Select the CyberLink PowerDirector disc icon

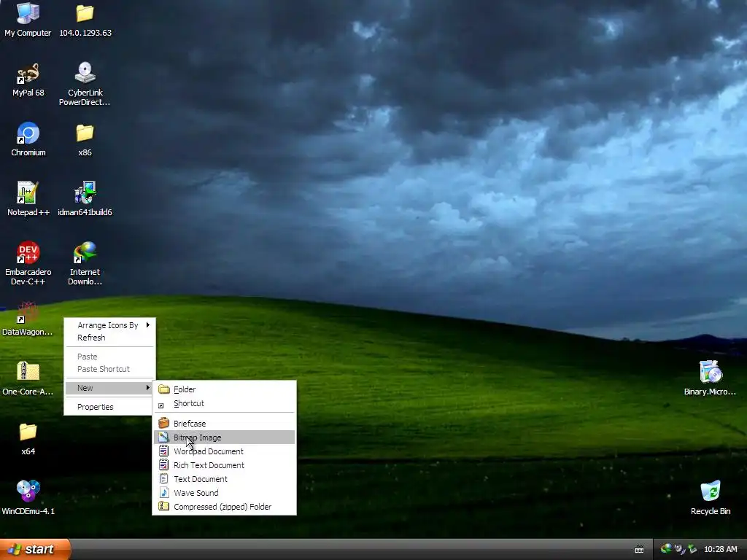pos(85,73)
